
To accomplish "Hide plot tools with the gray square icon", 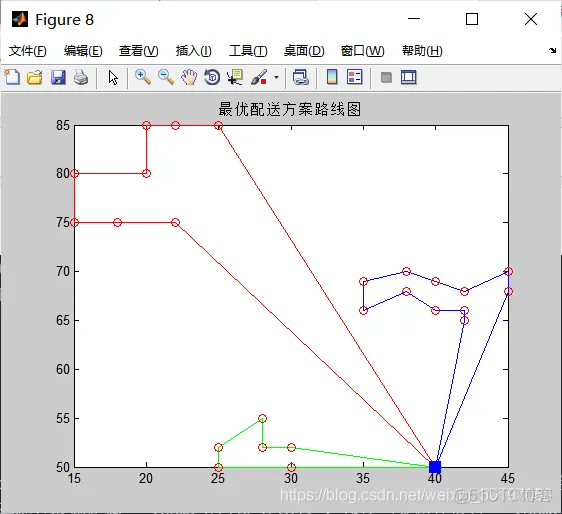I will (x=386, y=77).
